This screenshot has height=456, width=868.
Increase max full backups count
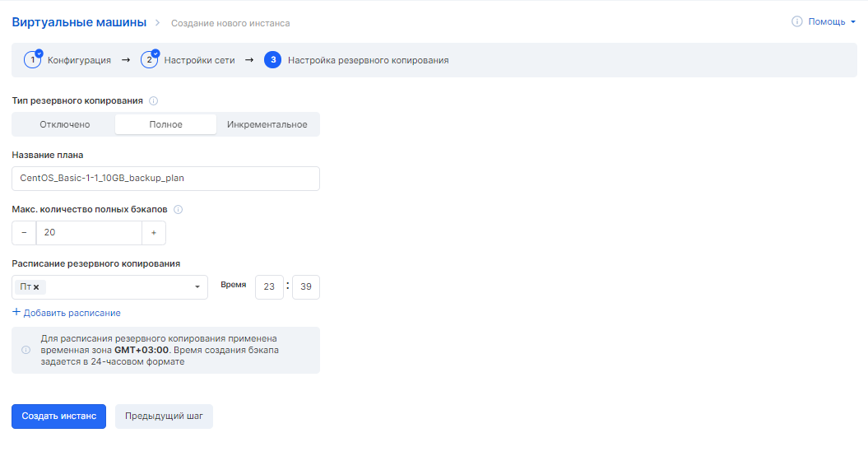pos(154,233)
